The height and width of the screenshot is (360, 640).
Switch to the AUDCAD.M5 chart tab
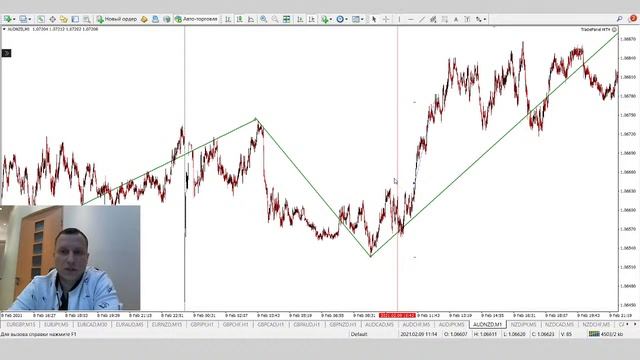(x=379, y=324)
